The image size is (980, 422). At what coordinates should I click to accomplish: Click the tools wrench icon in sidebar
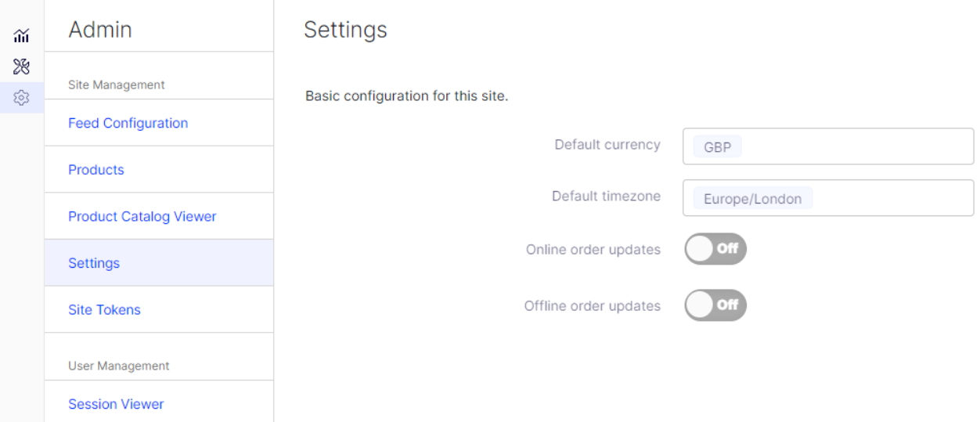[22, 67]
